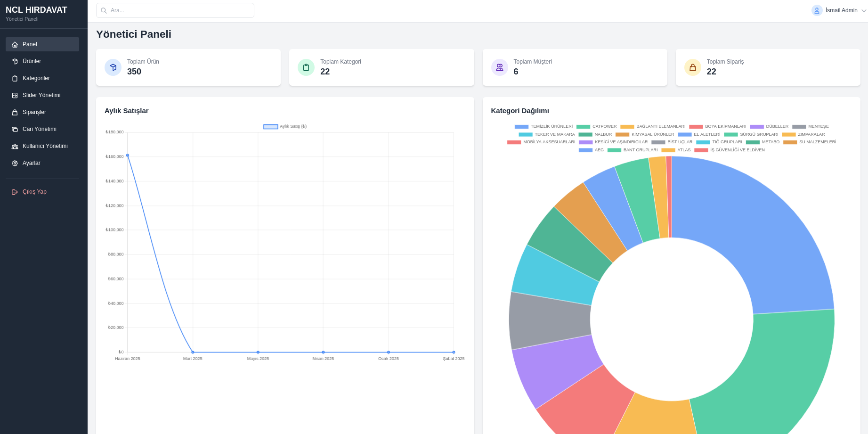Click the purple users icon on Toplam Müşteri card

tap(500, 67)
